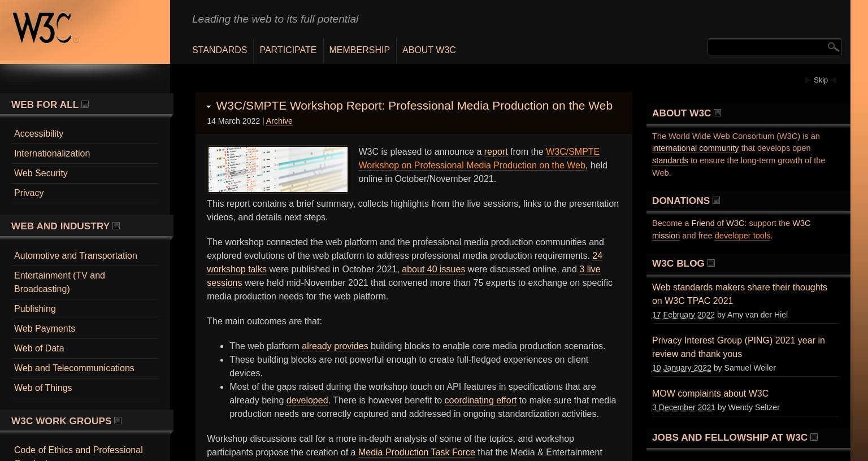Viewport: 868px width, 461px height.
Task: Click the Web for All heading
Action: (x=45, y=105)
